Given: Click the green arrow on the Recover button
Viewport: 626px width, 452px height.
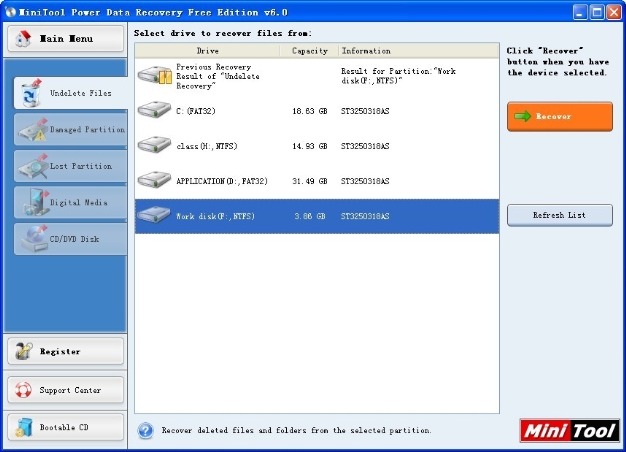Looking at the screenshot, I should tap(522, 116).
